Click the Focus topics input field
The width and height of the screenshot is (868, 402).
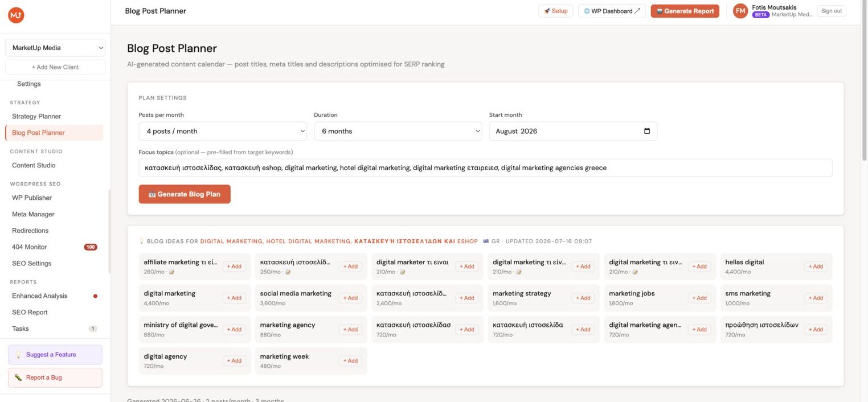pos(485,168)
